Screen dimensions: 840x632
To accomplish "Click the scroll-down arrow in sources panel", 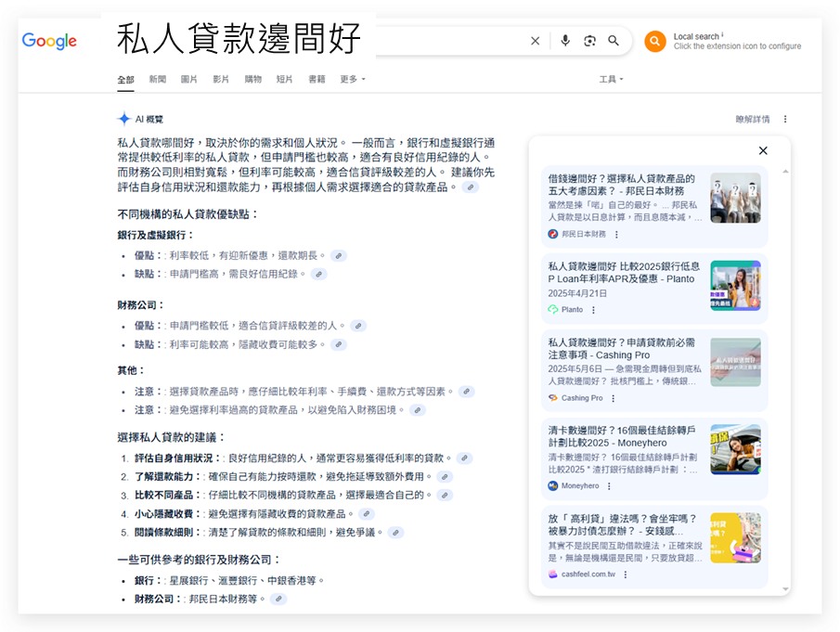I will [x=785, y=589].
